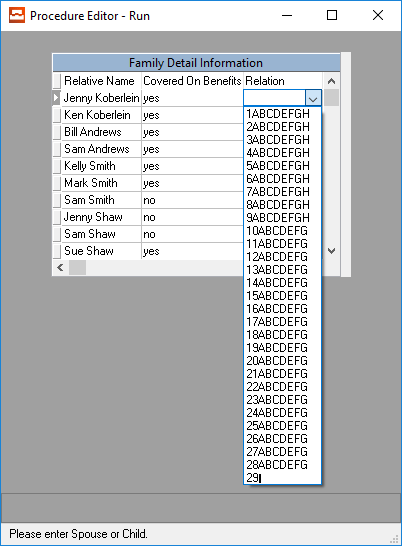This screenshot has height=546, width=402.
Task: Click the Covered On Benefits column header
Action: [192, 81]
